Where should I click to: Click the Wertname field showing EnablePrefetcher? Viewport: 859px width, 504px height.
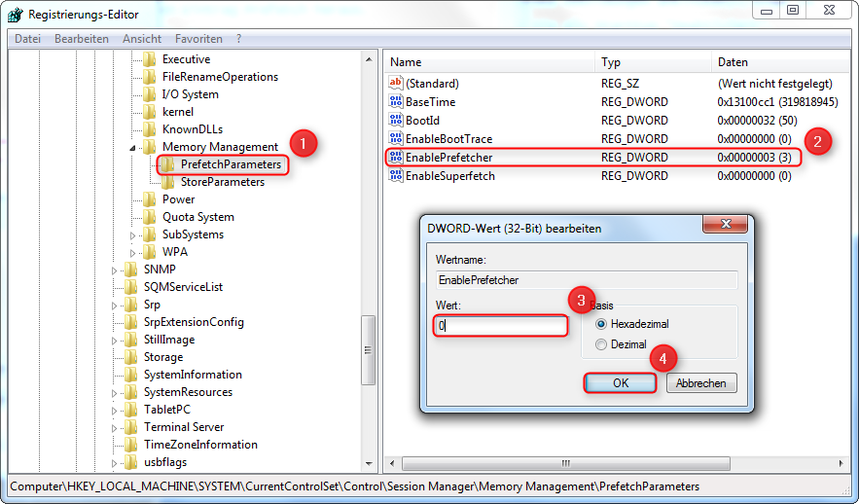[587, 280]
